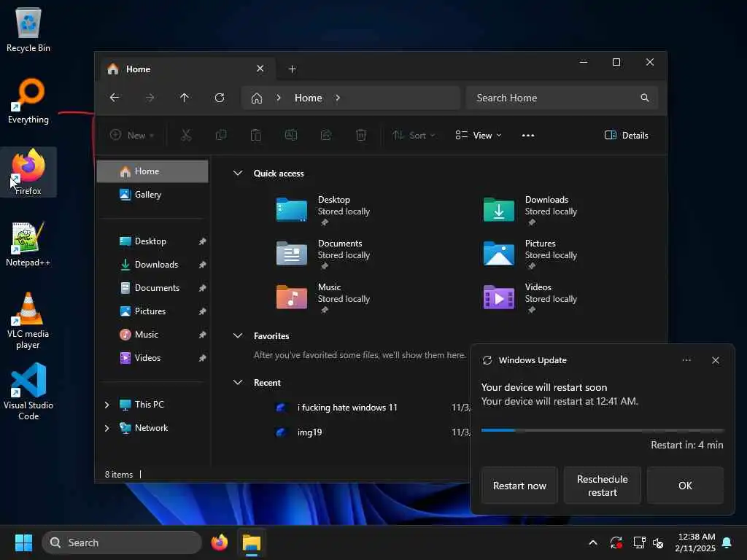The image size is (747, 560).
Task: Click Restart now in Windows Update
Action: (x=519, y=485)
